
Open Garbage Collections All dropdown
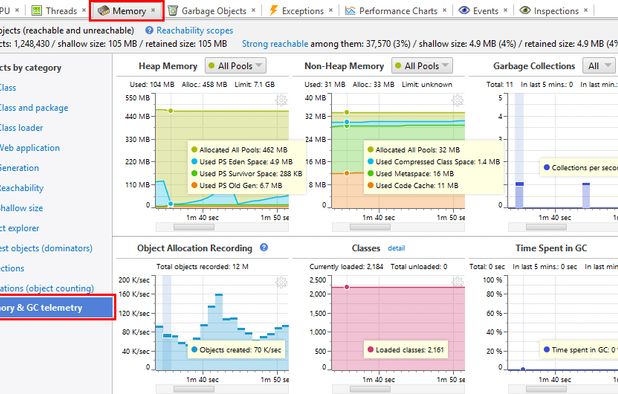click(x=599, y=66)
